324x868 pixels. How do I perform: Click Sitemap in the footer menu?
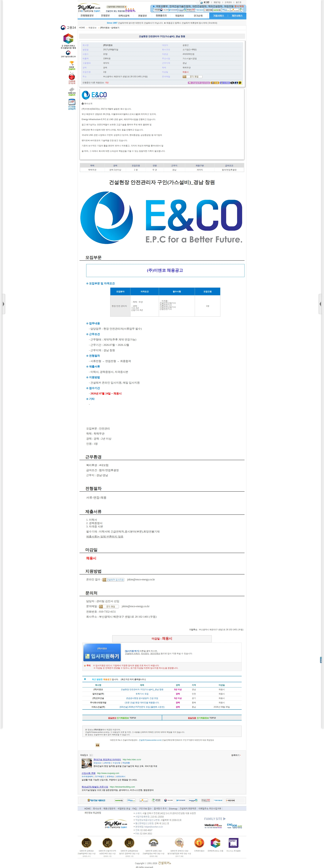[173, 808]
